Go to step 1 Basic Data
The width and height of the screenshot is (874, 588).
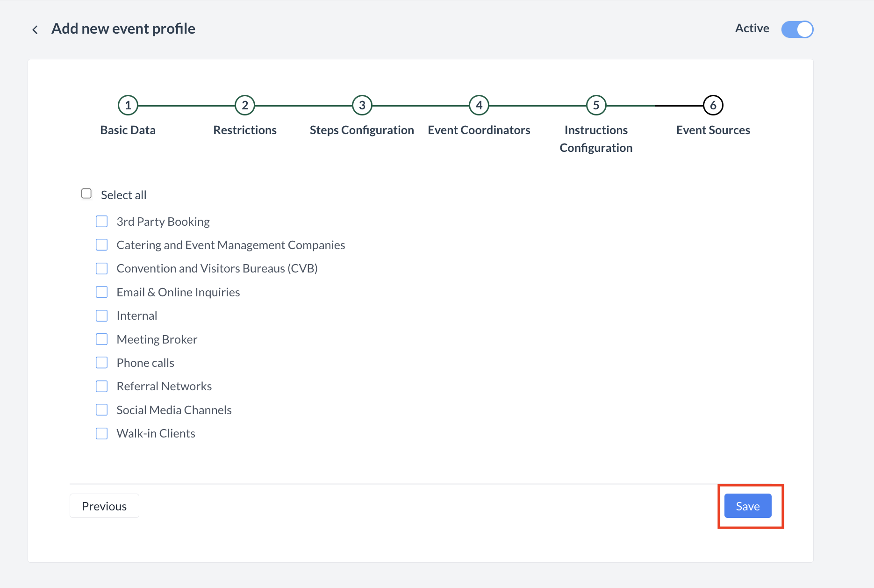click(128, 106)
